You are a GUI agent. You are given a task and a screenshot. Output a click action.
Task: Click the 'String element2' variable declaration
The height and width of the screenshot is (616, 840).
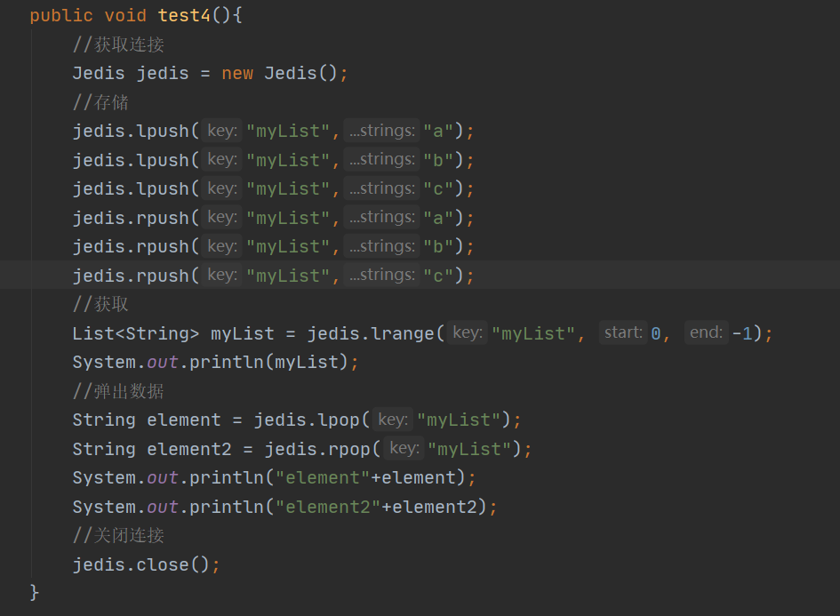point(152,450)
